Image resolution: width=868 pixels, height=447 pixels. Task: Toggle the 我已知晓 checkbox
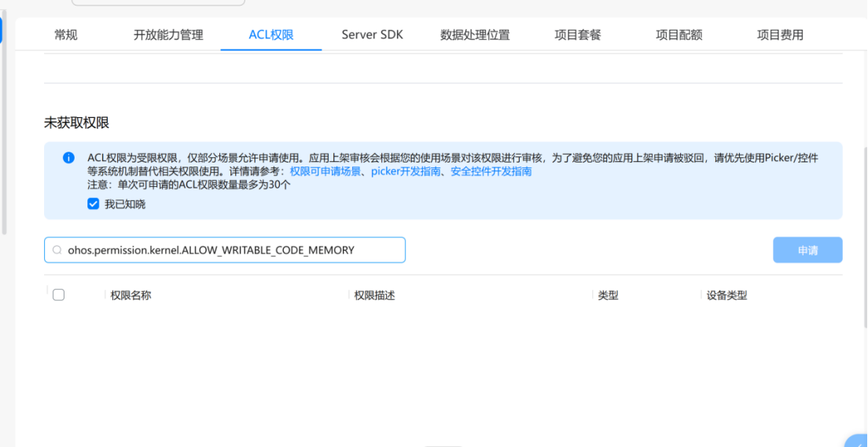coord(94,204)
